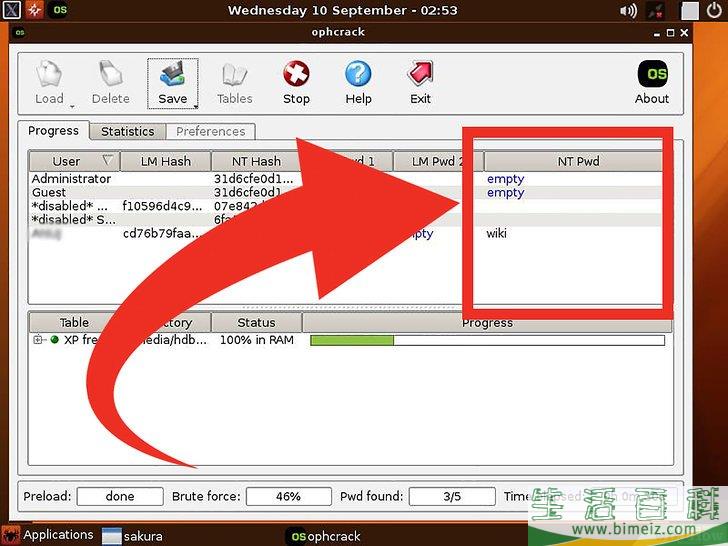728x546 pixels.
Task: Switch to the Progress tab
Action: click(53, 131)
